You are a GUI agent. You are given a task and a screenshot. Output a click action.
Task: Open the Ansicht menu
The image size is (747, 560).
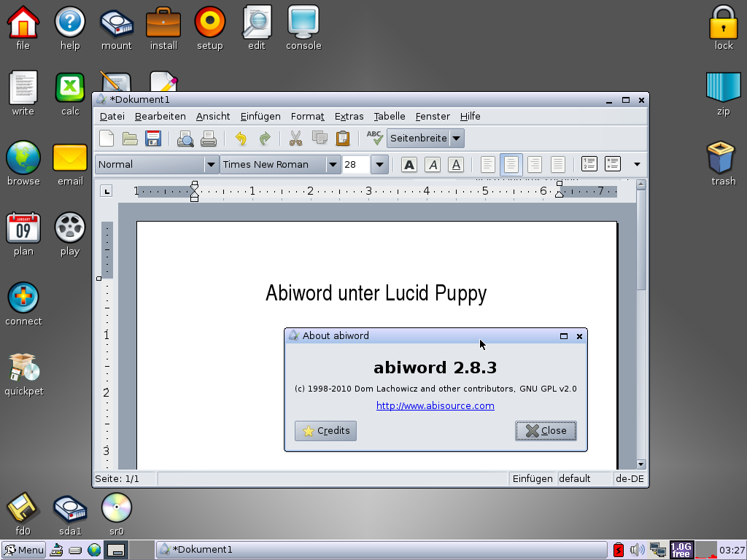(x=213, y=117)
